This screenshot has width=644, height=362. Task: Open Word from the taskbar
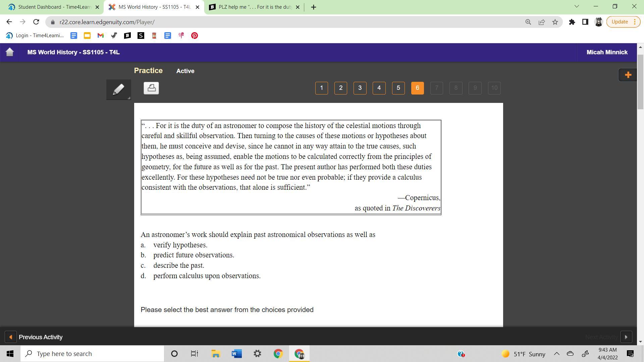(x=236, y=354)
